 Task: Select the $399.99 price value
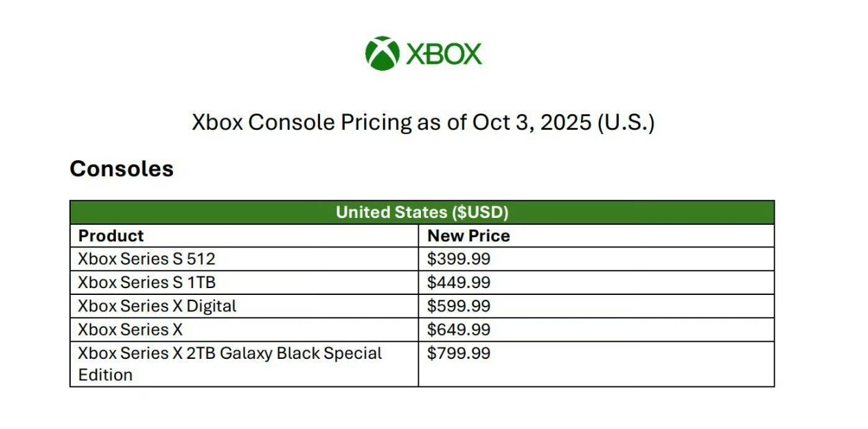click(459, 259)
